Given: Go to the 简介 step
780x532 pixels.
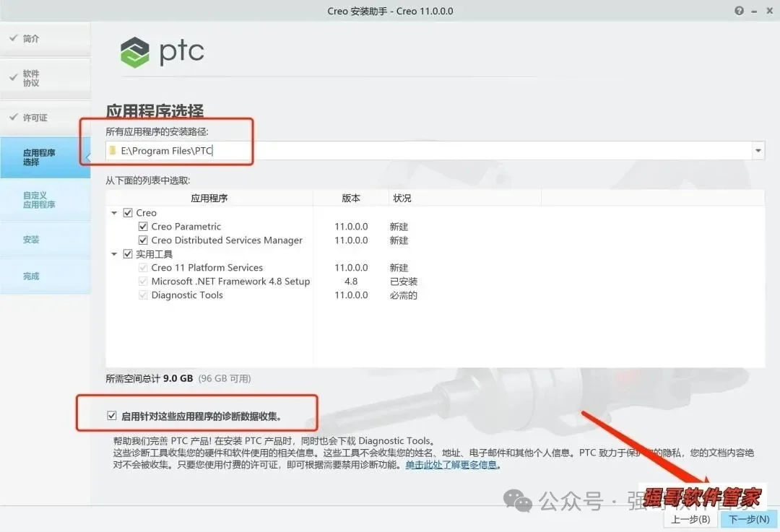Looking at the screenshot, I should (x=45, y=39).
